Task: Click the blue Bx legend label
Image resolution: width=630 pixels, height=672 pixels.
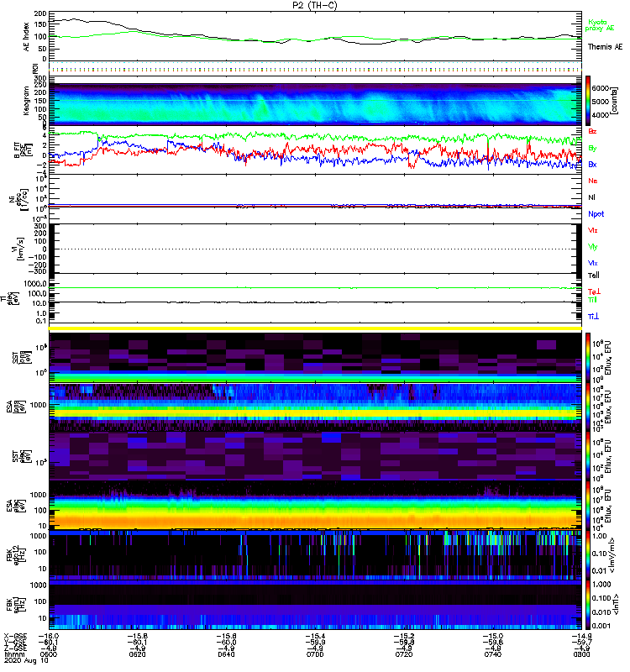Action: 592,165
